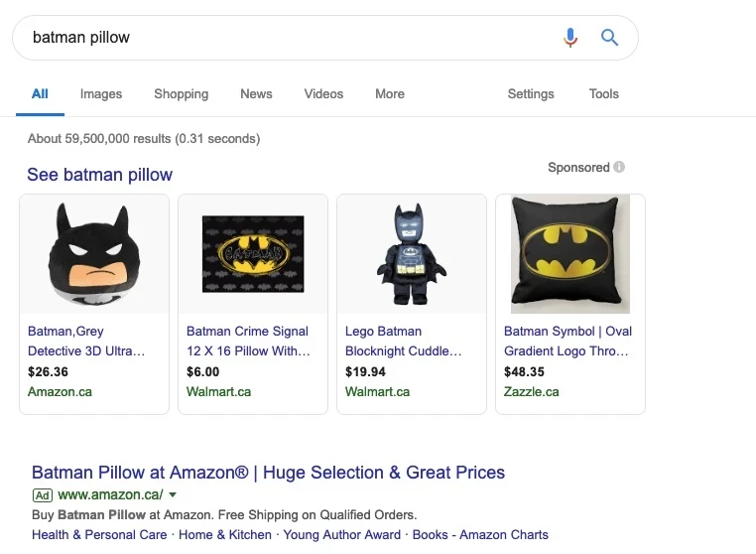The height and width of the screenshot is (554, 756).
Task: Click the Lego Batman Blocknight product image
Action: tap(412, 254)
